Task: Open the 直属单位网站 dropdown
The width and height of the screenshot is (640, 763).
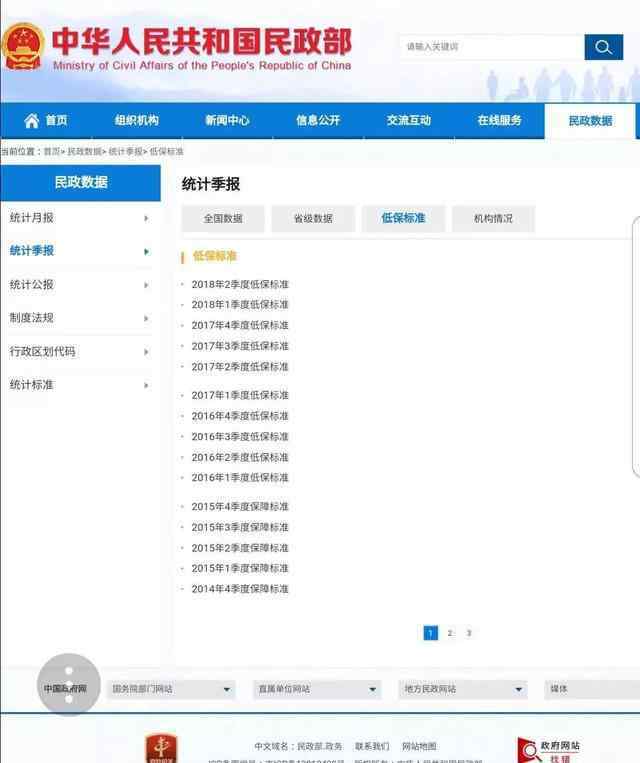Action: coord(317,689)
